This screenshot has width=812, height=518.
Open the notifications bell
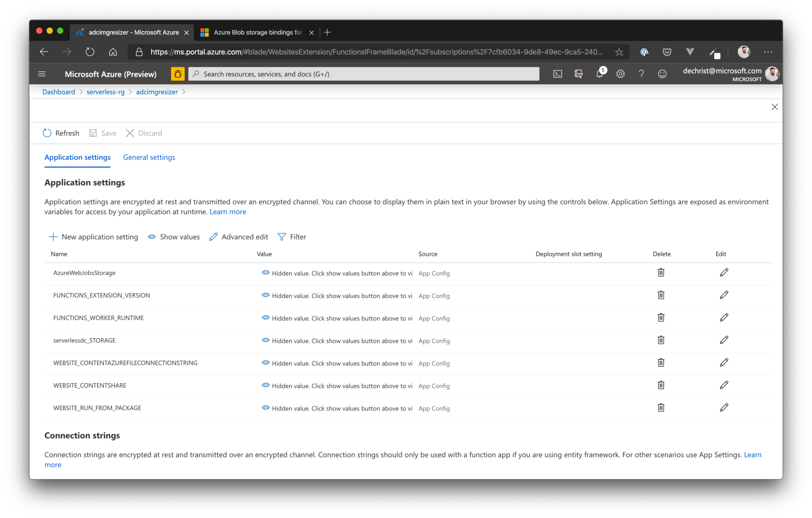pos(599,74)
